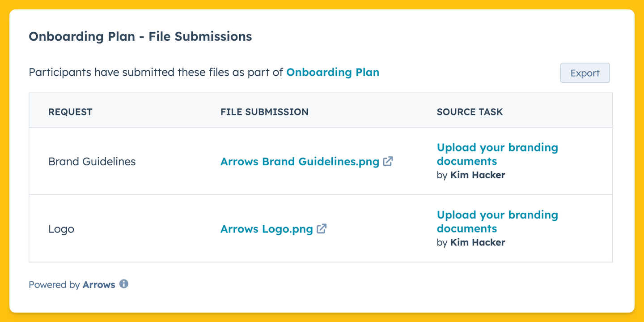The height and width of the screenshot is (322, 644).
Task: Click external-link icon beside Arrows Brand Guidelines.png
Action: click(x=388, y=161)
